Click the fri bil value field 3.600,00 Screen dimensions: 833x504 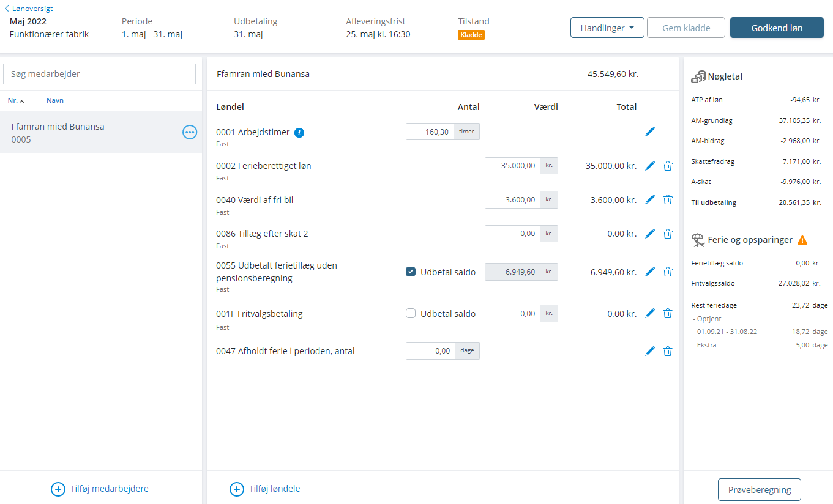tap(512, 199)
